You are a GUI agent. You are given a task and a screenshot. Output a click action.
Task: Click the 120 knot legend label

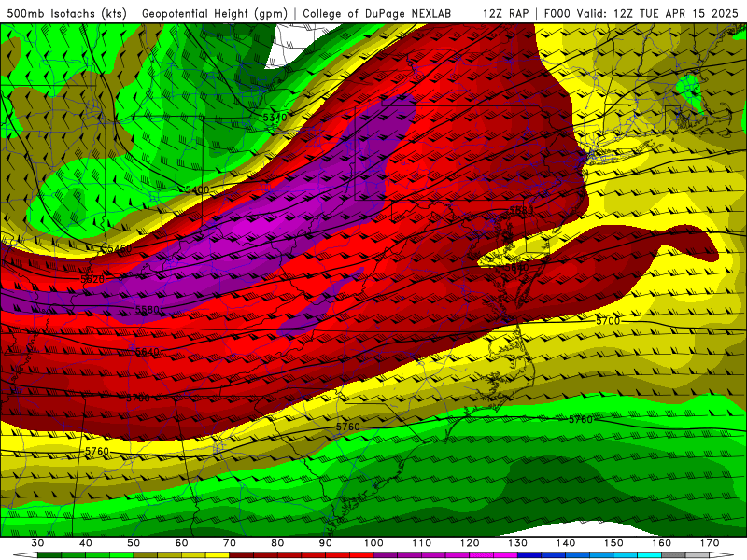[471, 543]
